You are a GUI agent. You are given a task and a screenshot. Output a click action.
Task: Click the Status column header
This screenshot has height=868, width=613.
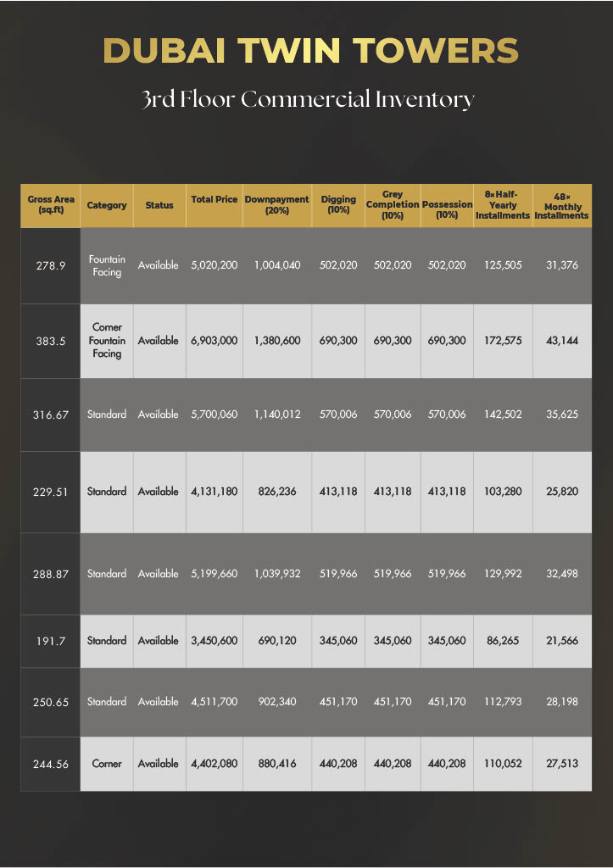pos(159,205)
